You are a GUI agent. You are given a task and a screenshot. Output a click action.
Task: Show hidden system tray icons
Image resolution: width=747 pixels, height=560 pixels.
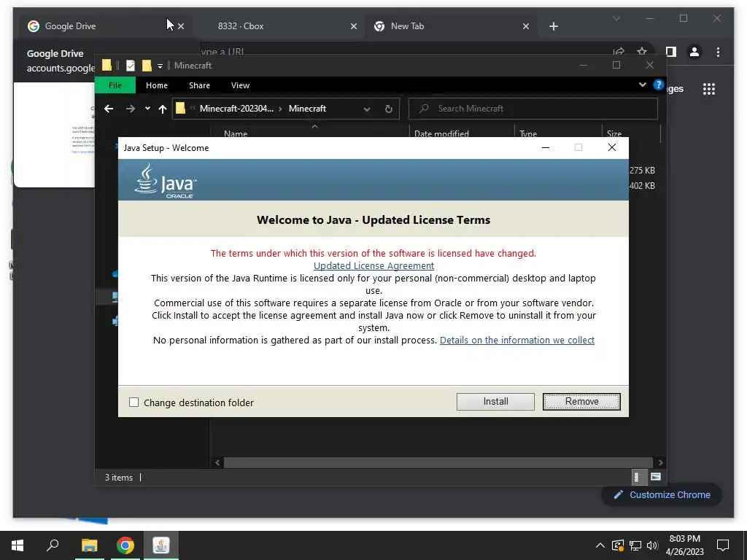(x=600, y=545)
